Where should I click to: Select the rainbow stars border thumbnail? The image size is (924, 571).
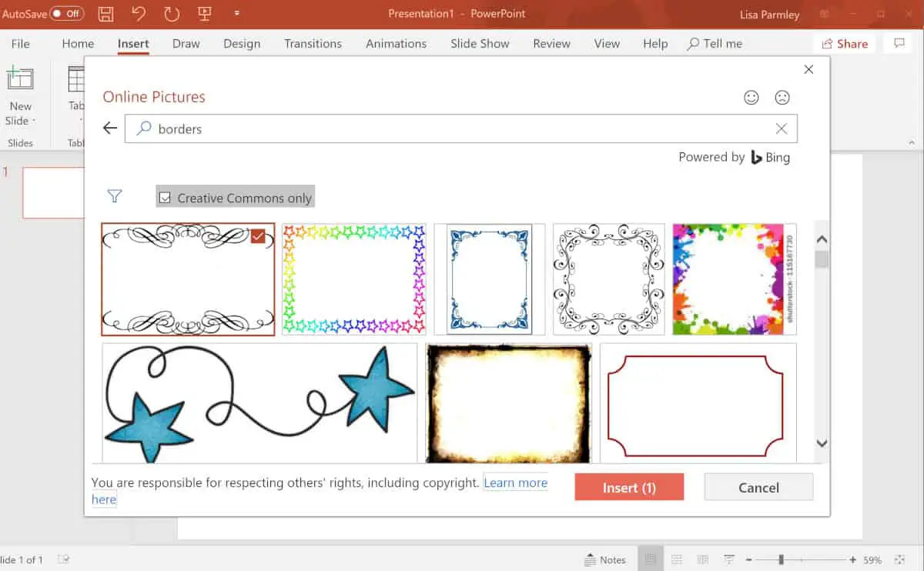coord(353,279)
